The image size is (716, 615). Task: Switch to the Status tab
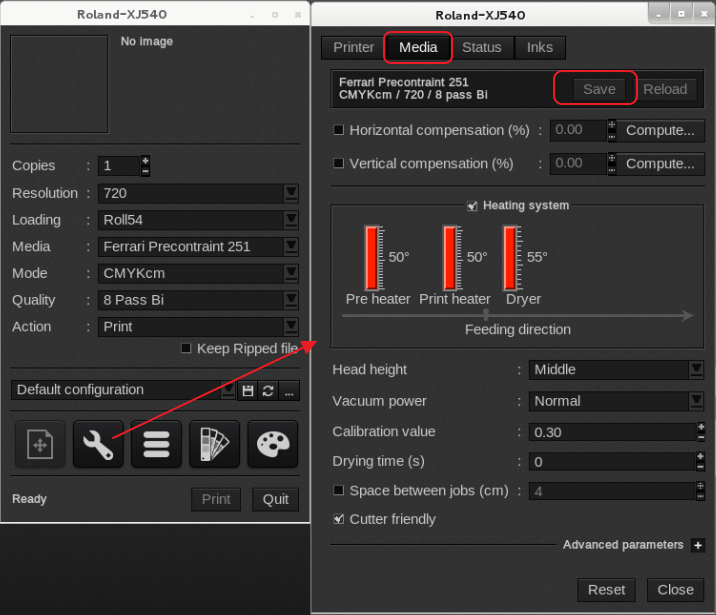tap(481, 47)
